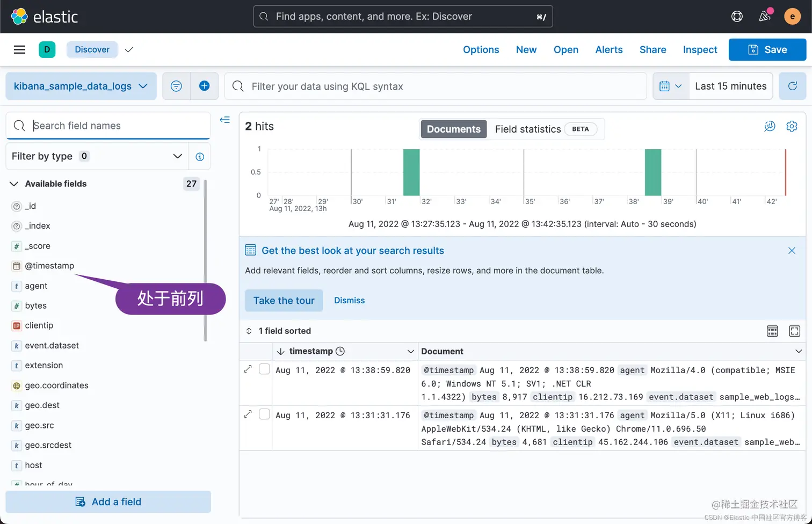Show field type info icon
Viewport: 812px width, 524px height.
tap(200, 156)
